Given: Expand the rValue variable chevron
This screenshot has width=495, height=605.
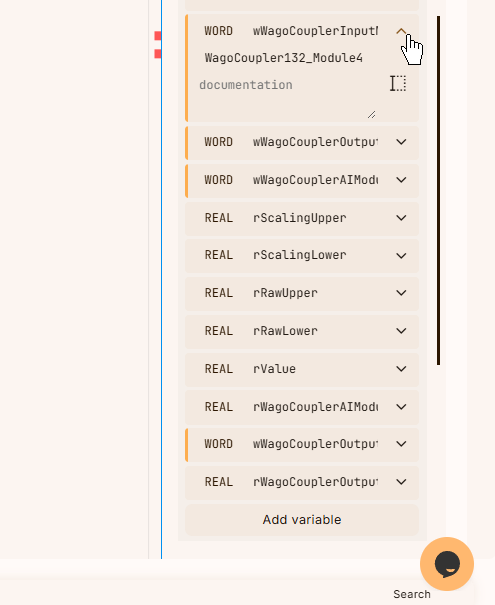Looking at the screenshot, I should (401, 369).
